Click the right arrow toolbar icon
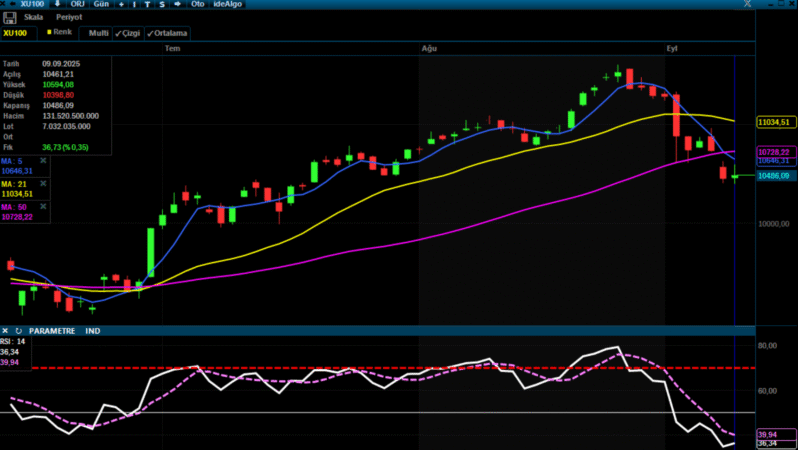The image size is (798, 450). pos(176,4)
